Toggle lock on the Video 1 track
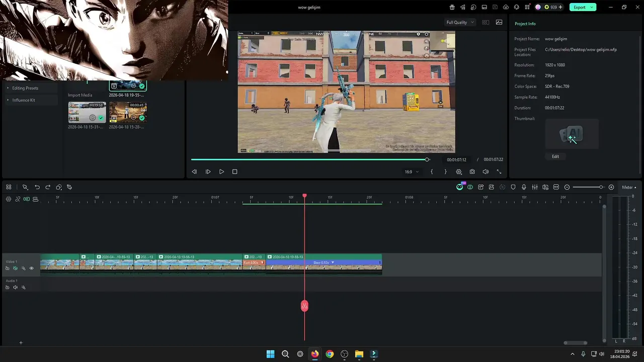The height and width of the screenshot is (362, 644). (7, 268)
